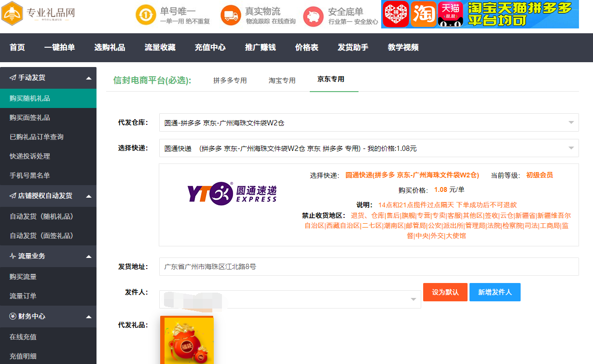Viewport: 593px width, 364px height.
Task: Click the paper plane icon beside 手动发货
Action: click(13, 78)
